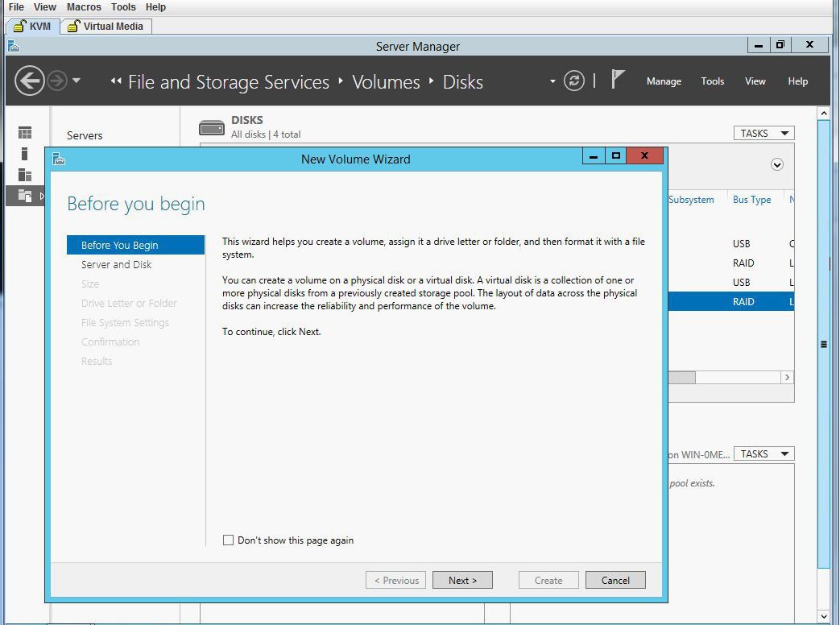840x625 pixels.
Task: Switch to the Virtual Media tab
Action: click(x=106, y=27)
